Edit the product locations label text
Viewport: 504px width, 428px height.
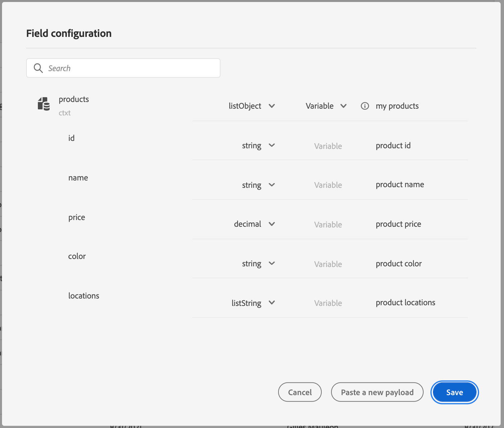(405, 303)
